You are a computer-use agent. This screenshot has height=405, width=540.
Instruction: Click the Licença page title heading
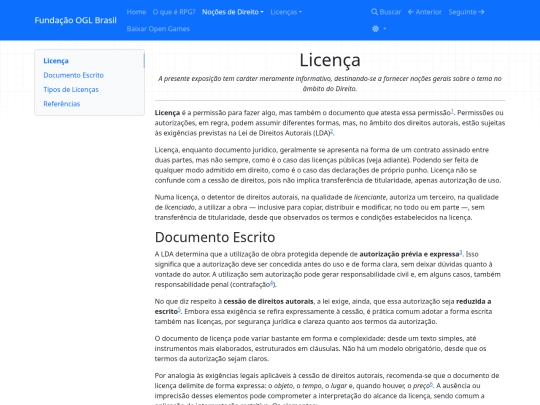(x=330, y=60)
